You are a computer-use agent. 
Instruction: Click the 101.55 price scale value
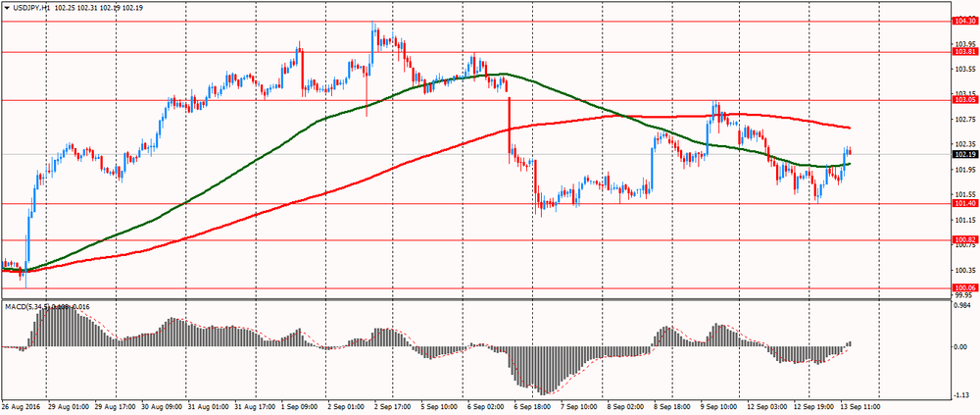pyautogui.click(x=964, y=194)
